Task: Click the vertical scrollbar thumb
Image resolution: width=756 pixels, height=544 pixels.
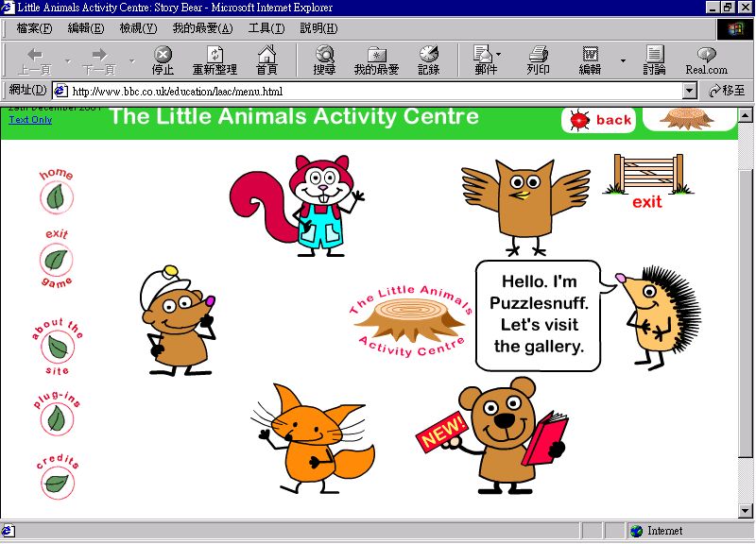Action: [x=745, y=314]
